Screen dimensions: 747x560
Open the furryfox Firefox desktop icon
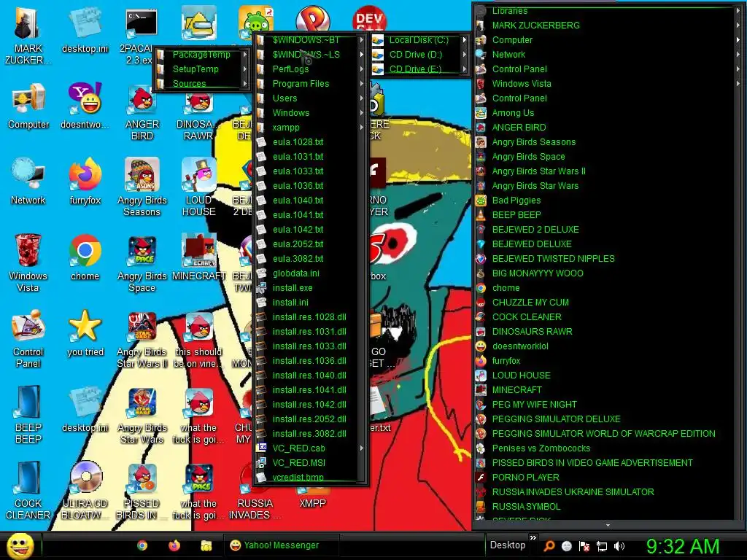[x=85, y=182]
